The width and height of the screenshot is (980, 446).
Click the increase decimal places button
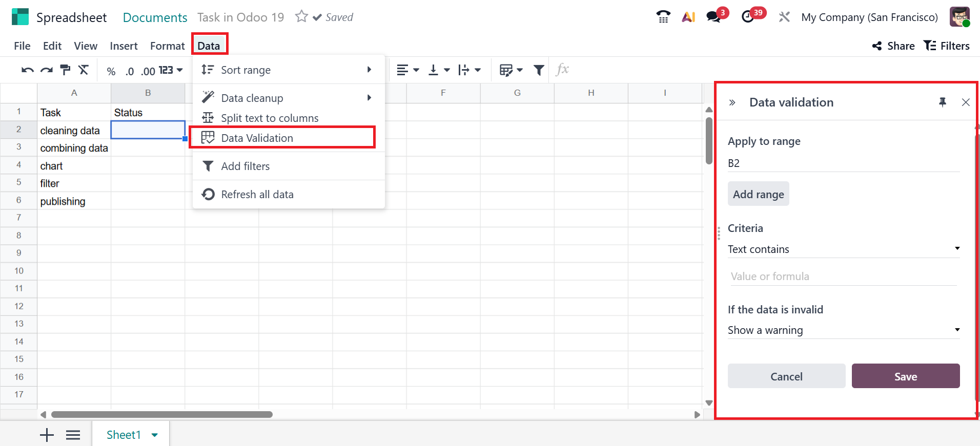click(148, 71)
